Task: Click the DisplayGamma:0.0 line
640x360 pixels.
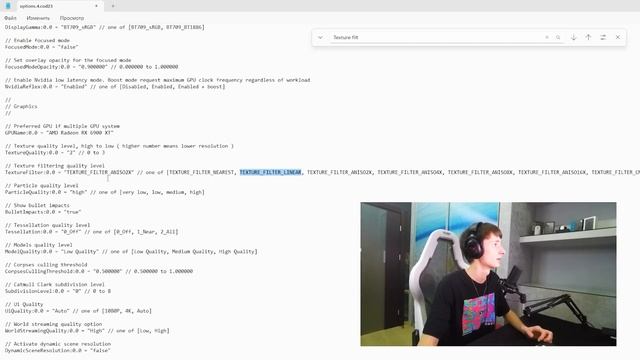Action: [x=104, y=27]
